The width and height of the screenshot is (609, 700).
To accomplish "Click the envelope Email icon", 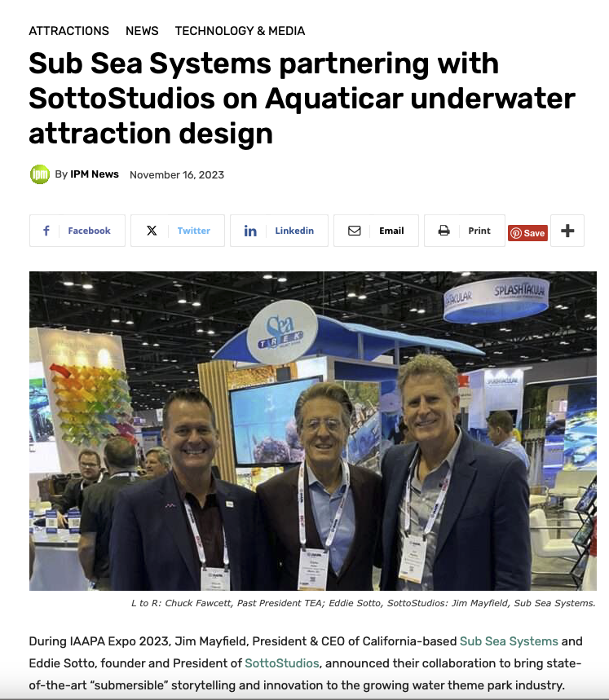I will 354,231.
